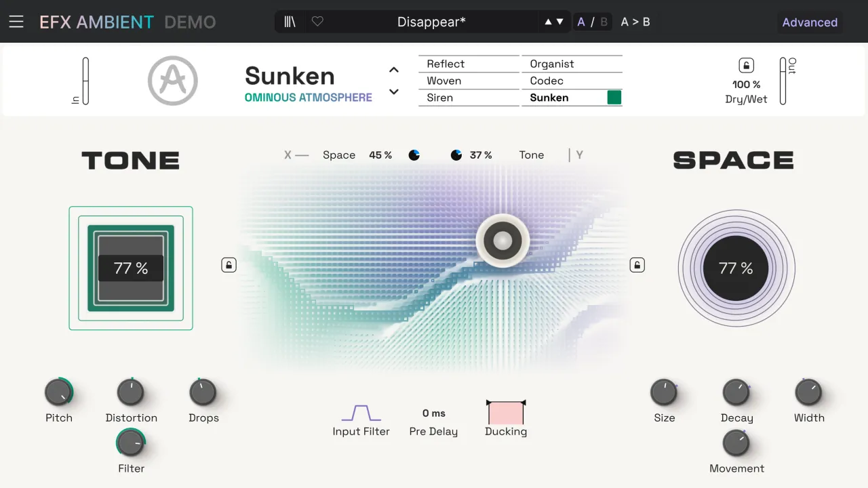This screenshot has width=868, height=488.
Task: Go to next ambient mode with chevron down
Action: pos(394,91)
